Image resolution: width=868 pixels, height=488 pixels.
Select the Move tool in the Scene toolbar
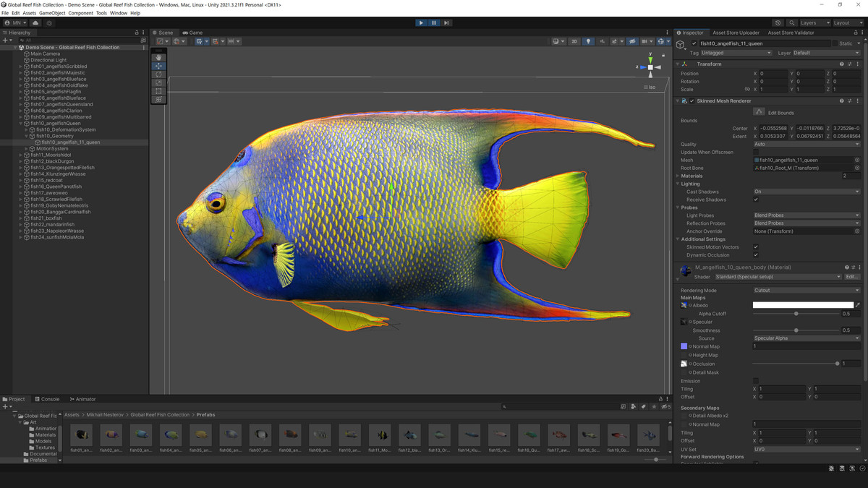click(158, 66)
